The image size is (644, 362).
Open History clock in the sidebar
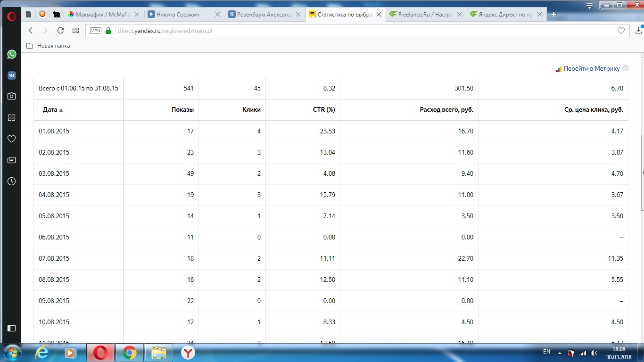11,181
